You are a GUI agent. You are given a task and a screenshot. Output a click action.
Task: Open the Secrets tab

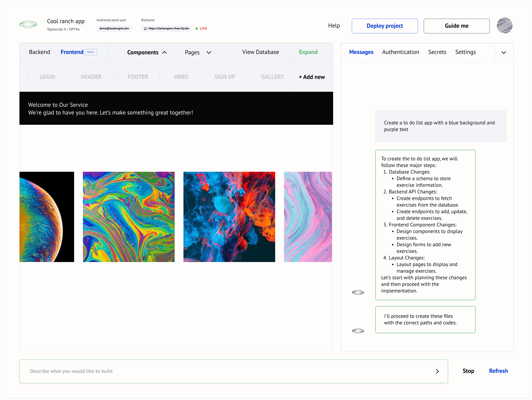point(437,52)
